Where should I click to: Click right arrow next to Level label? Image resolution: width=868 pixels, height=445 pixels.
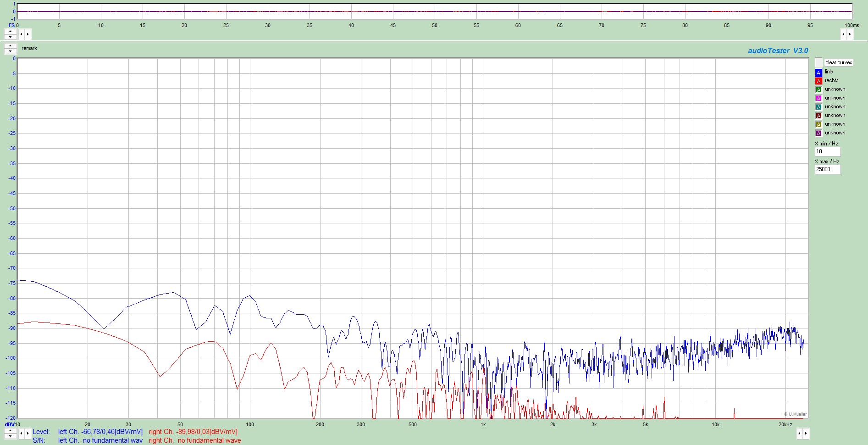point(28,433)
